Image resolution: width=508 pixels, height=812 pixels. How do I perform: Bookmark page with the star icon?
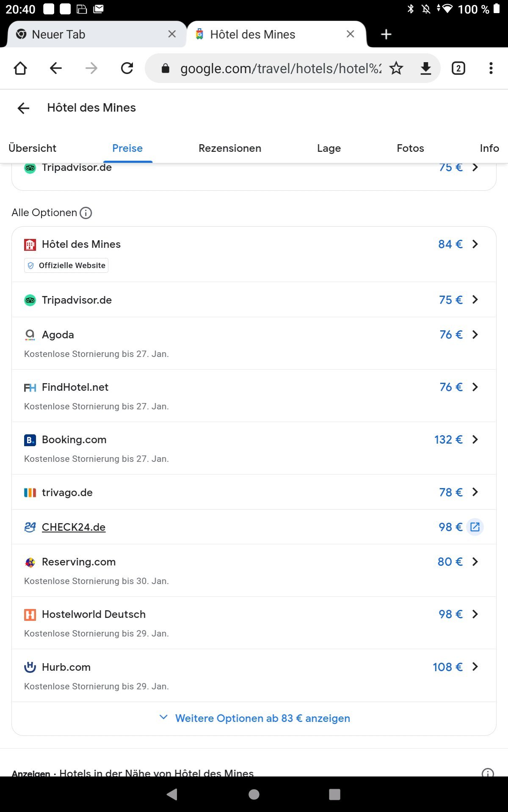click(396, 68)
